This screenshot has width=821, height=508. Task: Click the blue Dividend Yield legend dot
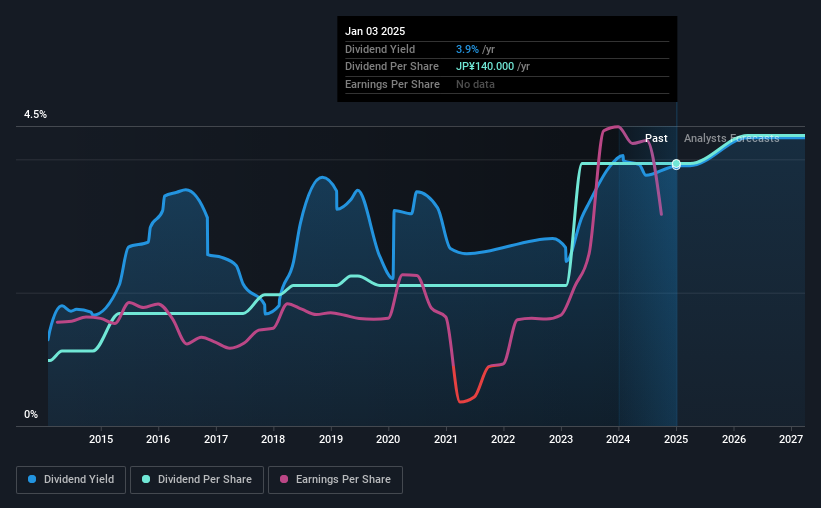[x=32, y=479]
